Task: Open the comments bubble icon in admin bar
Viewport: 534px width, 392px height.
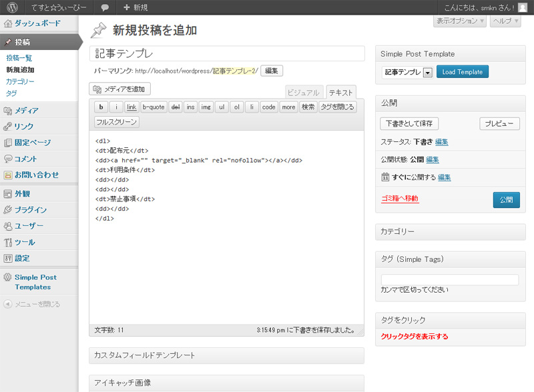Action: point(105,7)
